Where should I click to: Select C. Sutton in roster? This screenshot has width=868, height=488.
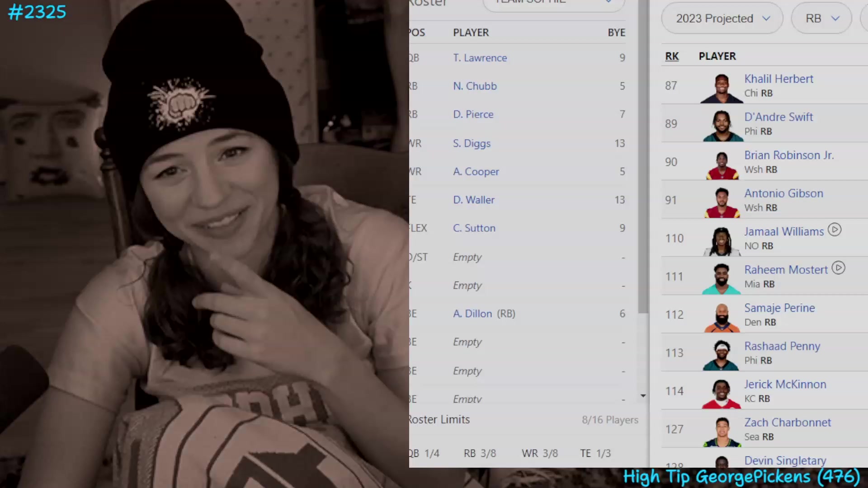click(x=474, y=228)
